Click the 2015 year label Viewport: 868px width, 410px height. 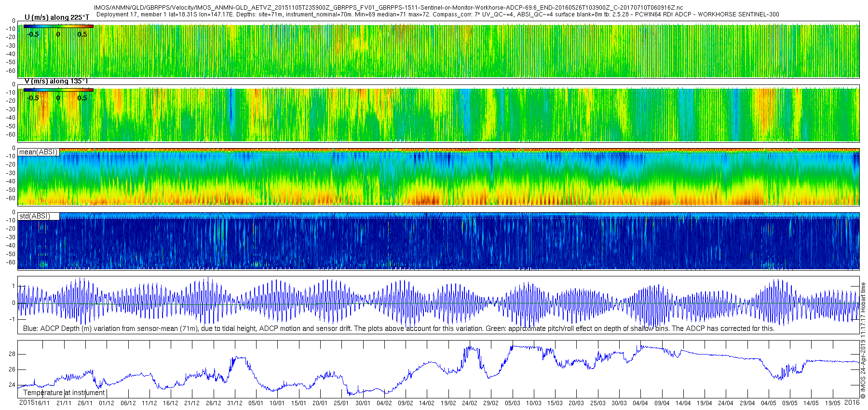(x=27, y=403)
